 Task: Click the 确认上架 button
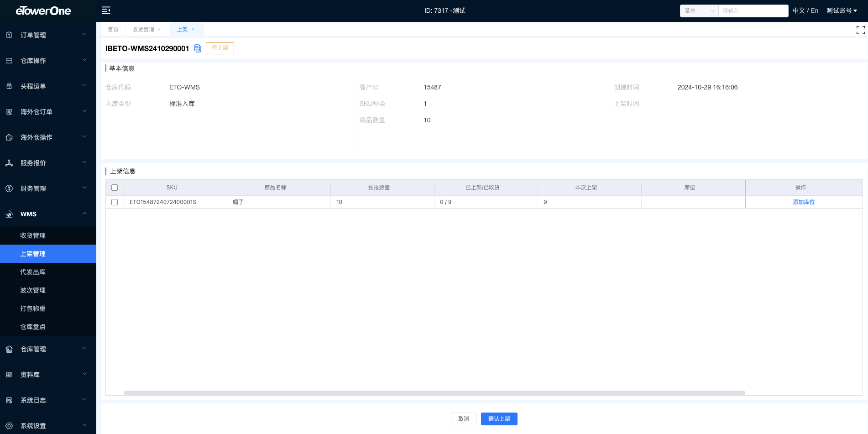pyautogui.click(x=499, y=419)
